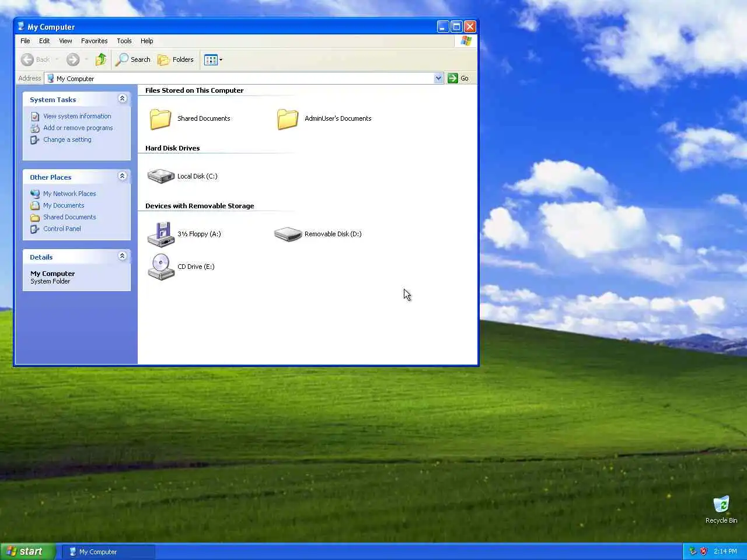Open Control Panel link
This screenshot has width=747, height=560.
coord(62,229)
